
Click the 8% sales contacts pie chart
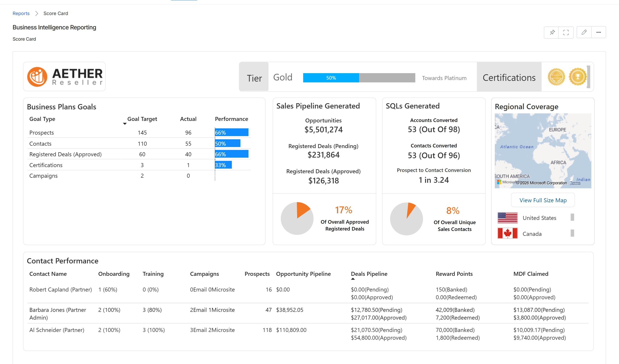407,219
